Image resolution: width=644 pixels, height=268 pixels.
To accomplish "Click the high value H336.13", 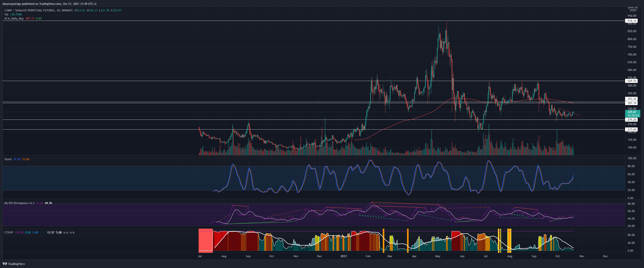I will [92, 10].
